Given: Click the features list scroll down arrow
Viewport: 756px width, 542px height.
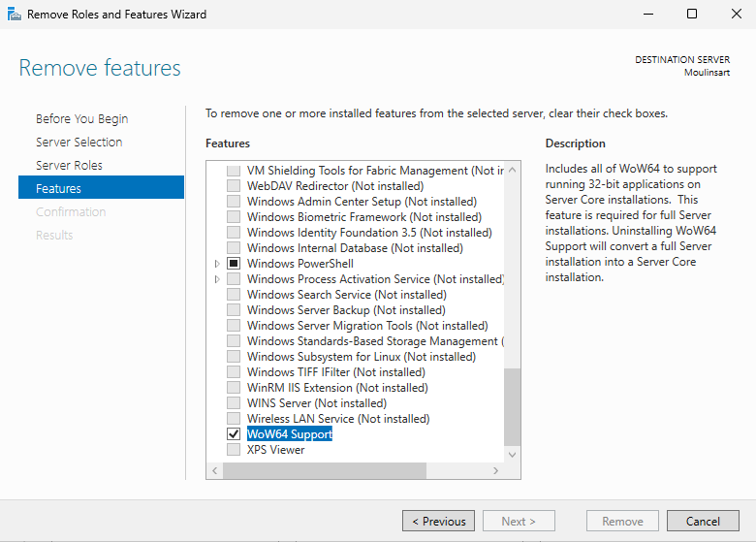Looking at the screenshot, I should pyautogui.click(x=513, y=454).
